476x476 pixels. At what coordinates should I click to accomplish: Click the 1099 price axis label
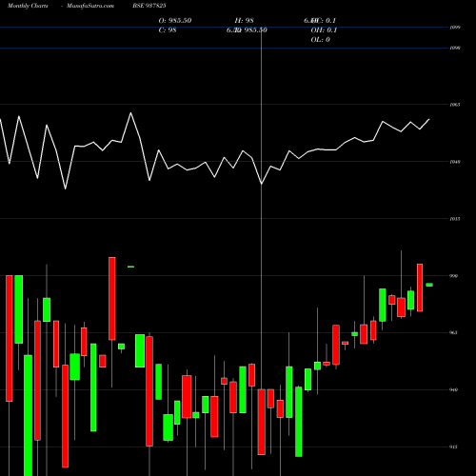(x=455, y=28)
